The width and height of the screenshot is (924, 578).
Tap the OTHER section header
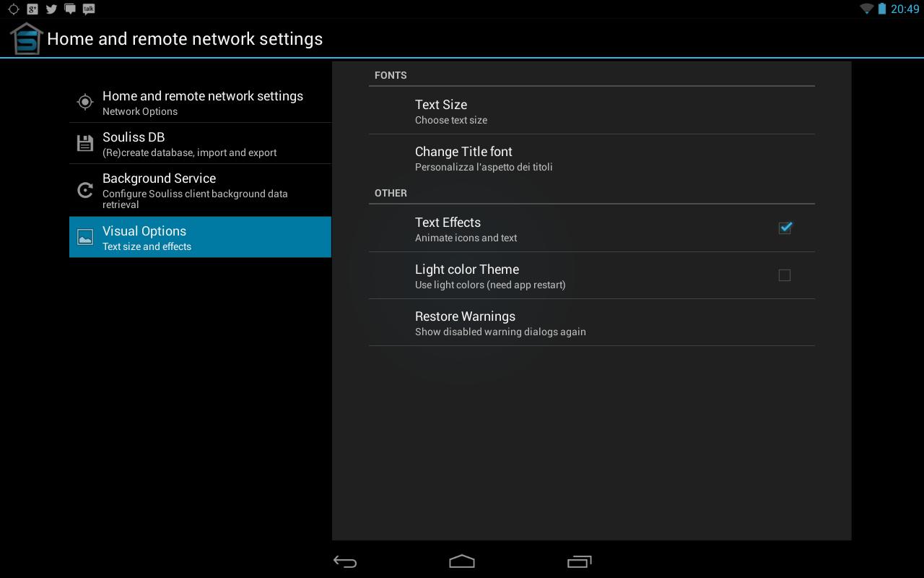click(391, 193)
